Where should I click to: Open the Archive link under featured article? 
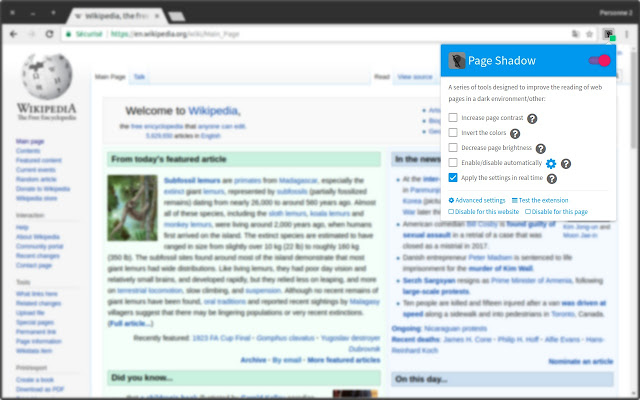(253, 360)
